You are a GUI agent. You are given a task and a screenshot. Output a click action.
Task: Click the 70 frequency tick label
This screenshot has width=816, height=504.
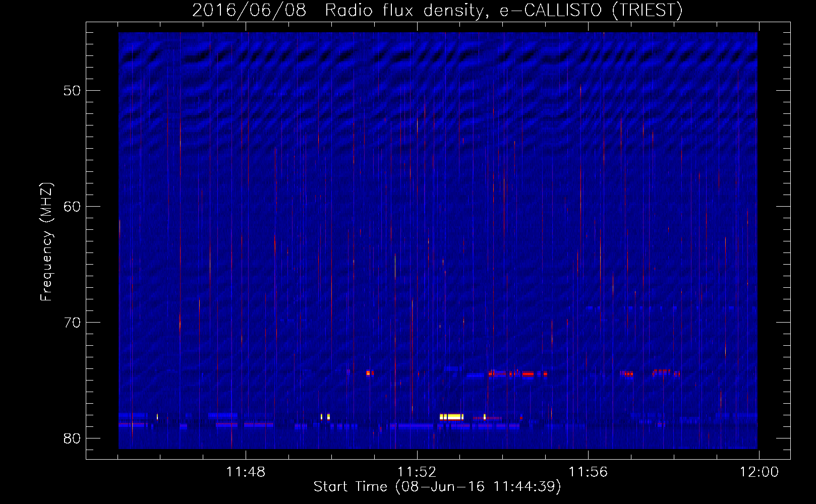tap(73, 323)
